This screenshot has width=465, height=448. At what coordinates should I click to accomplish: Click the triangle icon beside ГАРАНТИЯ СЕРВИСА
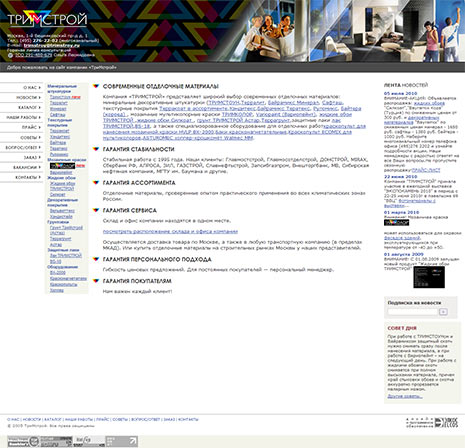point(96,210)
